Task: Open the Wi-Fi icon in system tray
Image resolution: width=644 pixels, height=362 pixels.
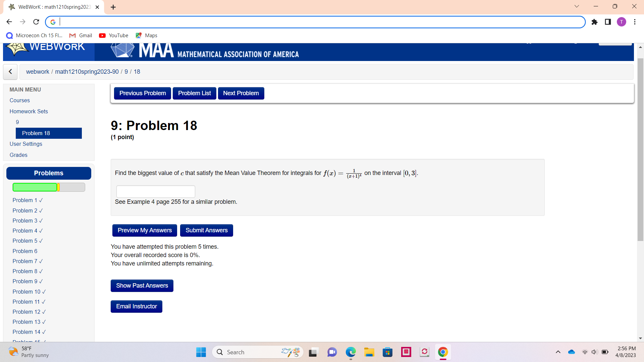Action: (584, 352)
